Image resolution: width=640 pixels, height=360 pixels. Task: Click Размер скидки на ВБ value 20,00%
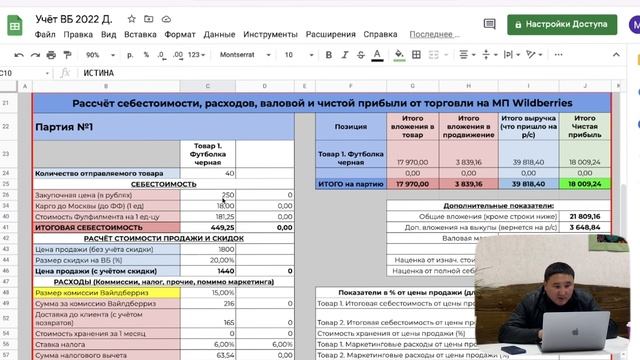(x=207, y=260)
